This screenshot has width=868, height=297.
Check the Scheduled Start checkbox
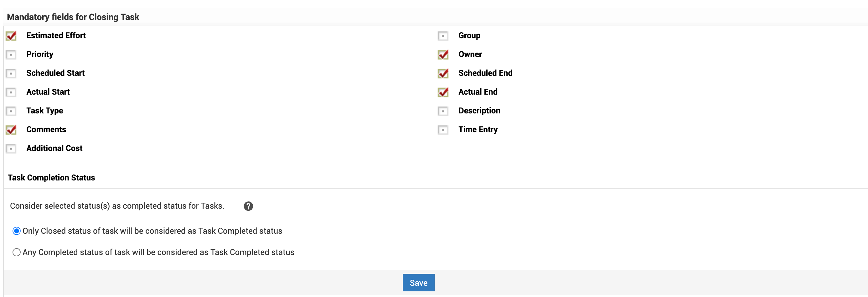click(x=11, y=74)
